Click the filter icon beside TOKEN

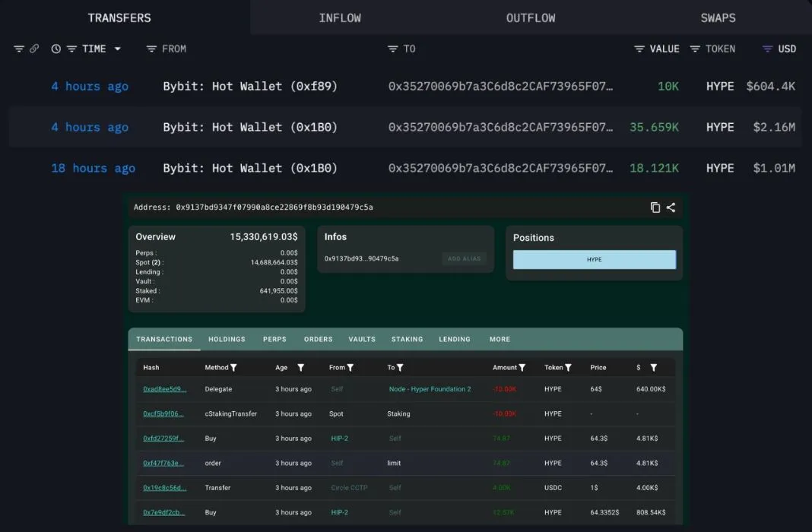point(695,49)
